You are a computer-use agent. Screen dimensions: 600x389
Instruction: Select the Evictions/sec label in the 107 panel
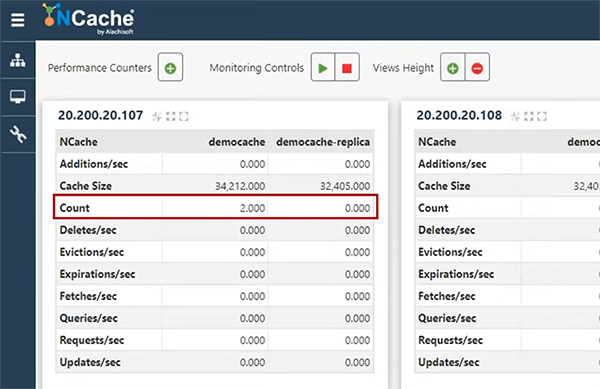(92, 252)
